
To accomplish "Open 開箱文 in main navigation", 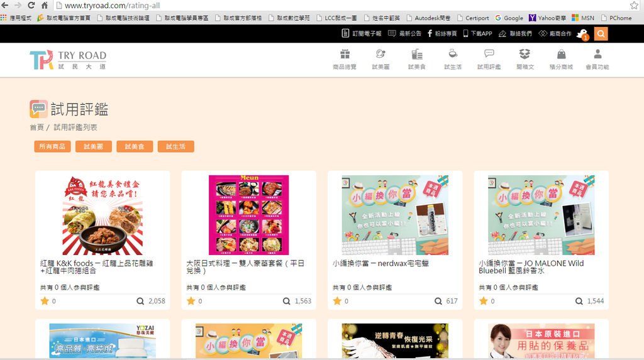I will pyautogui.click(x=525, y=60).
